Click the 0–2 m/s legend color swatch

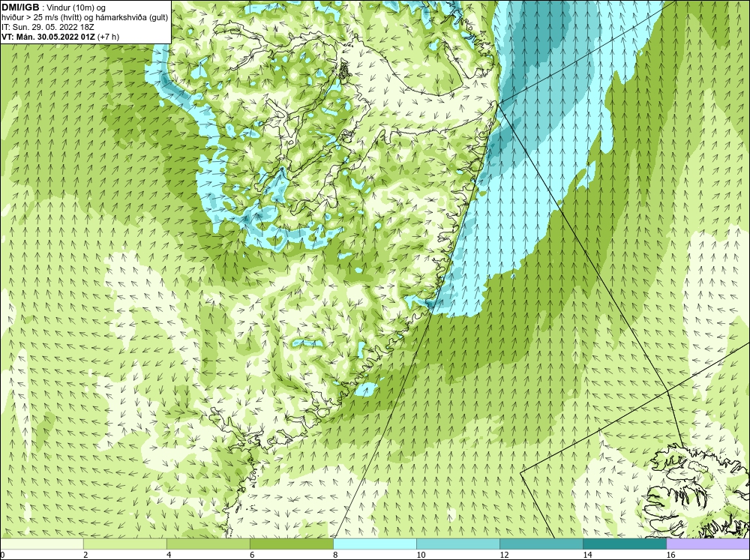point(42,544)
